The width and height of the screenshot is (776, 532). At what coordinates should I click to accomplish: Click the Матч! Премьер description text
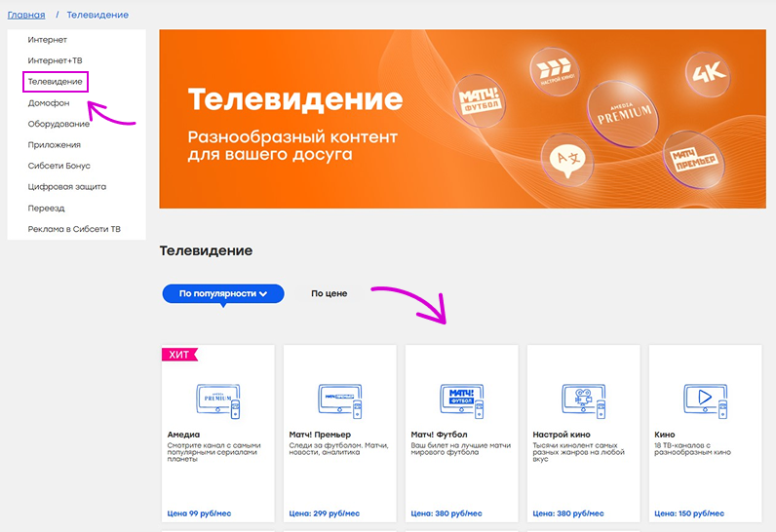(339, 449)
